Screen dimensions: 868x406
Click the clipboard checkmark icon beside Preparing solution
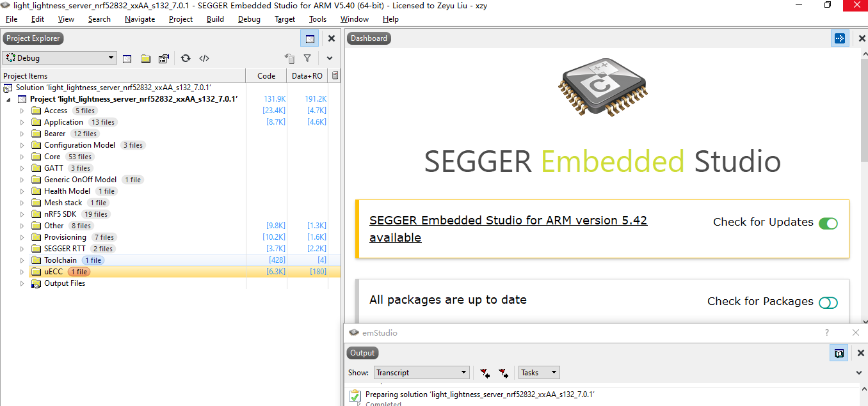pos(355,397)
